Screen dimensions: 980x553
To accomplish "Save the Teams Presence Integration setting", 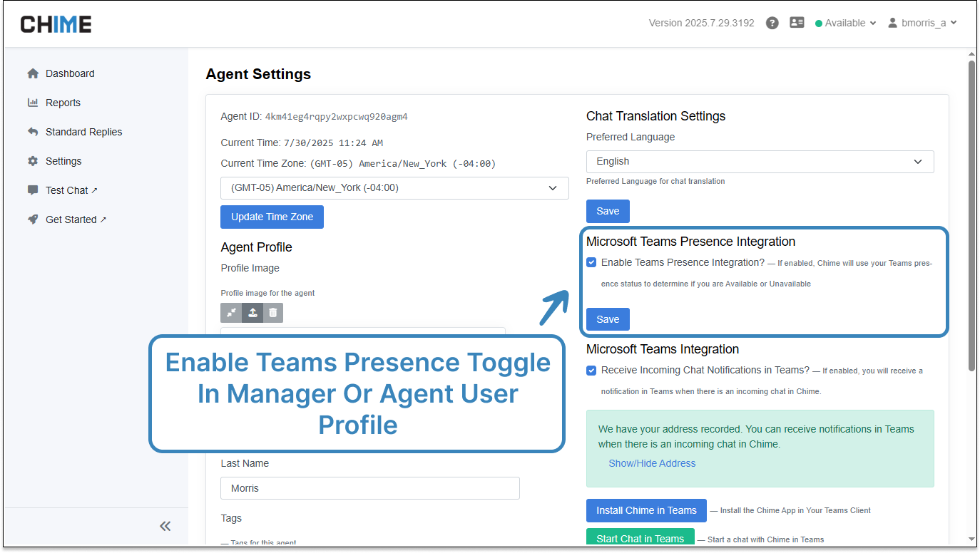I will click(608, 319).
